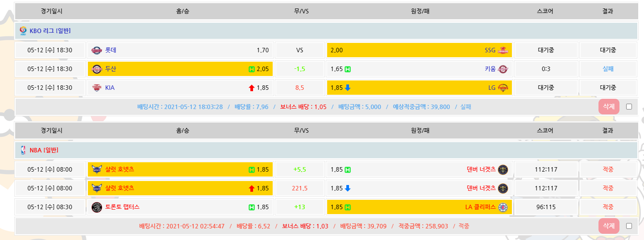644x240 pixels.
Task: Click the Lotte team logo
Action: pos(96,50)
